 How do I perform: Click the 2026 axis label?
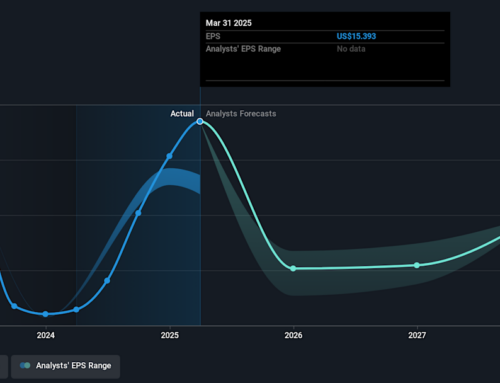tap(293, 335)
